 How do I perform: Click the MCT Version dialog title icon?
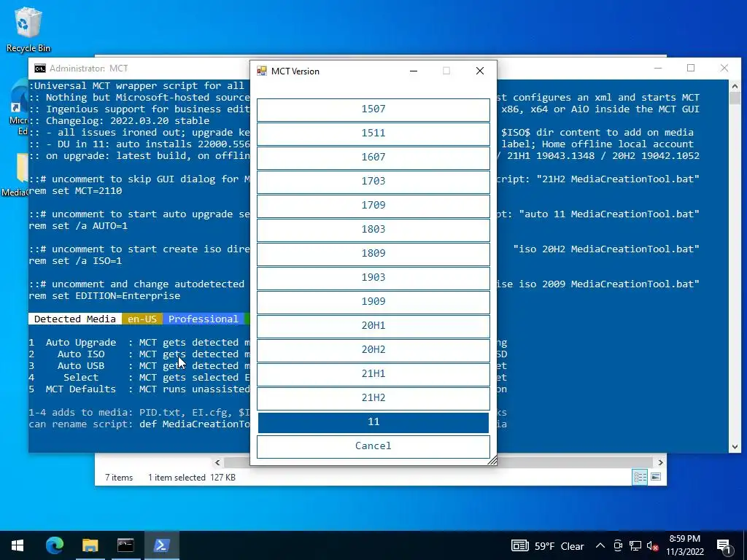(262, 71)
